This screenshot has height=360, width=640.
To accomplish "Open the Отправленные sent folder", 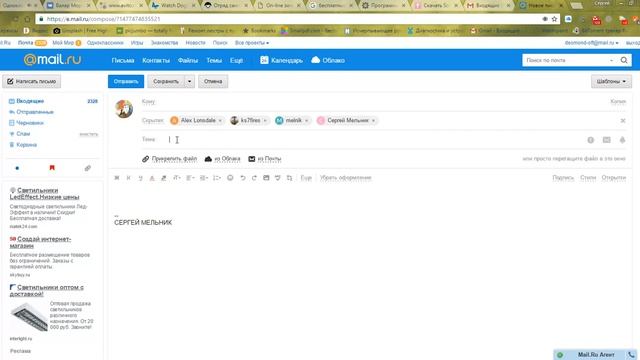I will [x=35, y=112].
